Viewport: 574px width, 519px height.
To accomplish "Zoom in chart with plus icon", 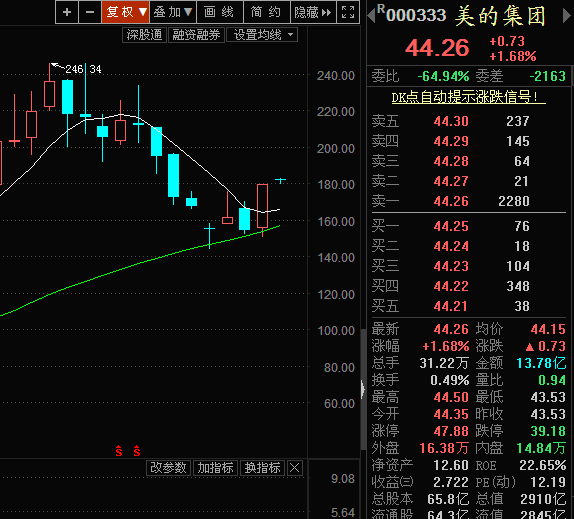I will click(x=67, y=12).
